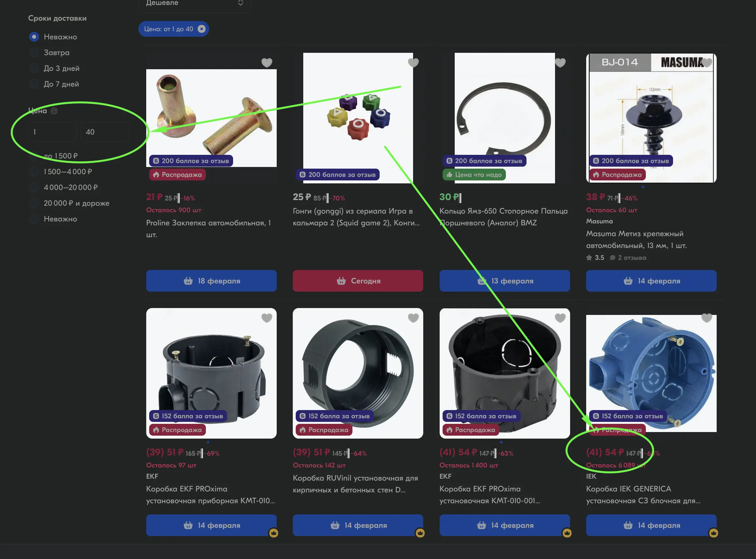Viewport: 756px width, 559px height.
Task: Select price range 4 000–20 000 ₽
Action: (x=34, y=187)
